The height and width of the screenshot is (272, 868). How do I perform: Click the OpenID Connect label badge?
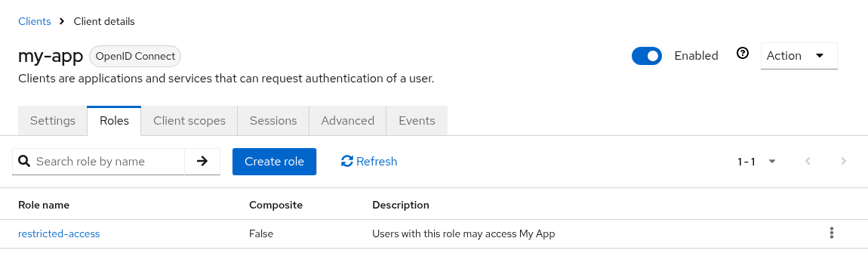pyautogui.click(x=135, y=56)
